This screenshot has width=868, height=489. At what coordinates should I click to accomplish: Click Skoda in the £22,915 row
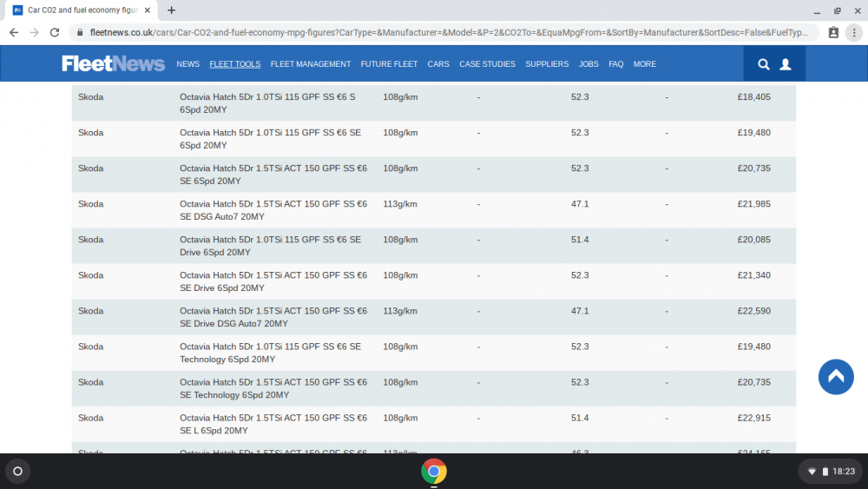click(91, 418)
